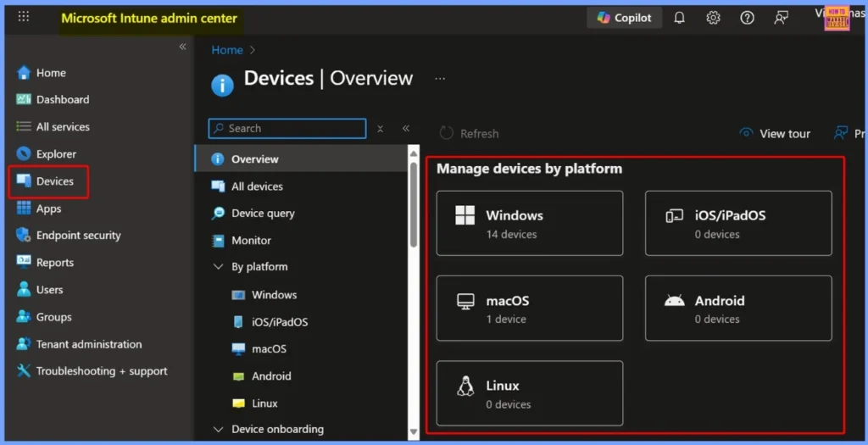Select Overview in the Devices menu
Viewport: 868px width, 445px height.
click(x=301, y=159)
